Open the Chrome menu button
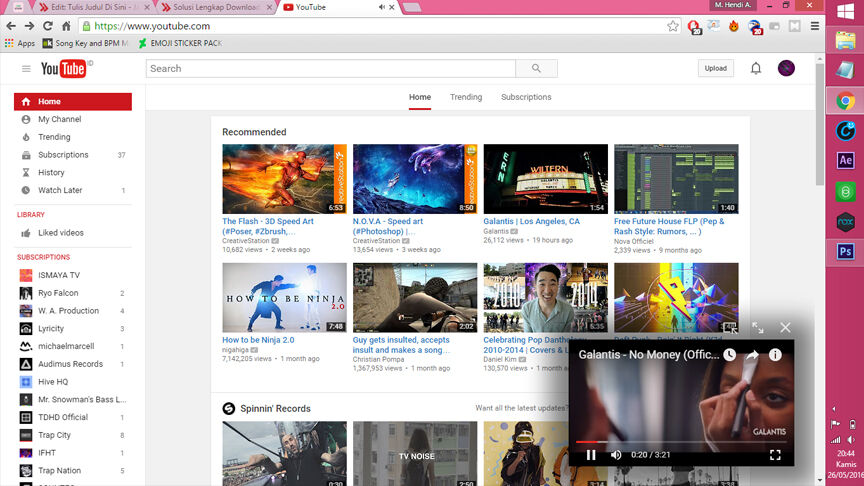This screenshot has width=864, height=486. point(814,26)
